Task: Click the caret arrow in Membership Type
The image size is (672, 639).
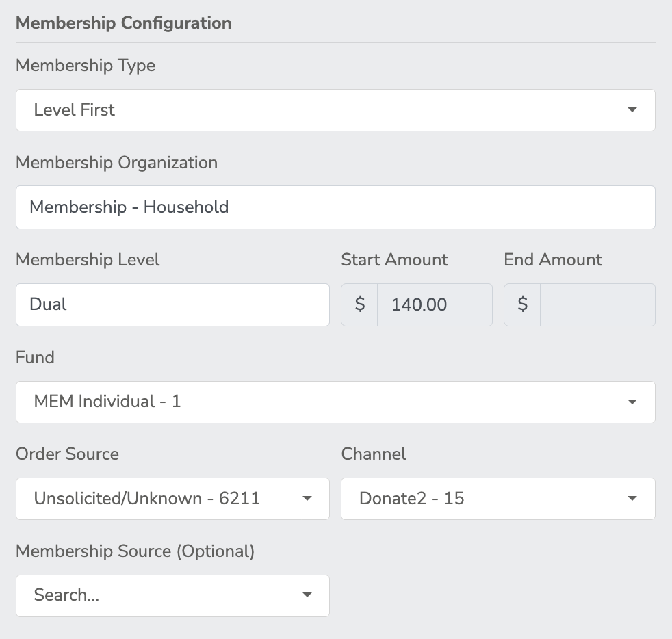Action: pyautogui.click(x=632, y=110)
